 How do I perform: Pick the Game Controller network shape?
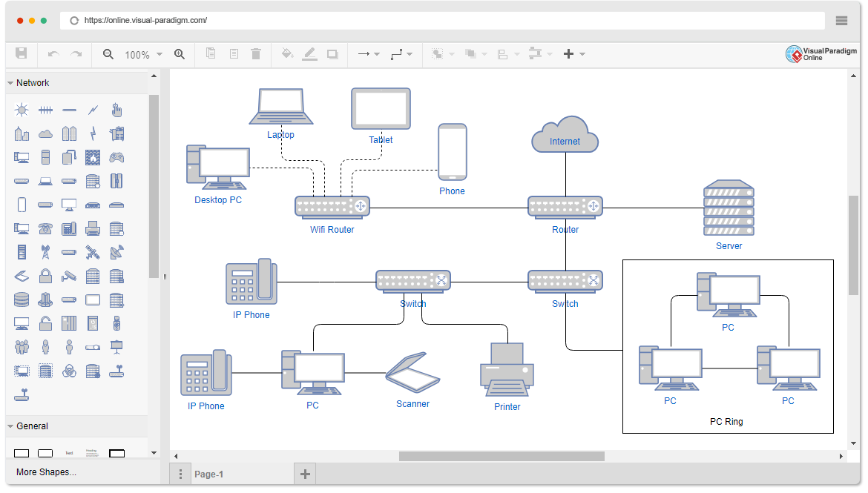(116, 157)
